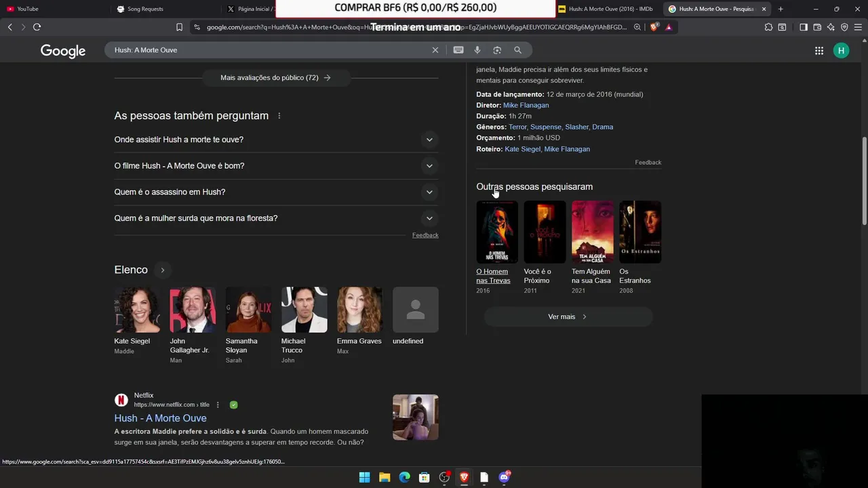868x488 pixels.
Task: Open more options next to As pessoas também perguntam
Action: point(279,116)
